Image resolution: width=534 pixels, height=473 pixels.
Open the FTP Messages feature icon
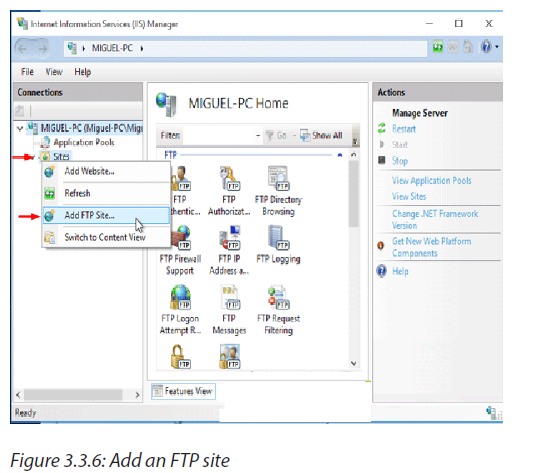click(x=229, y=309)
